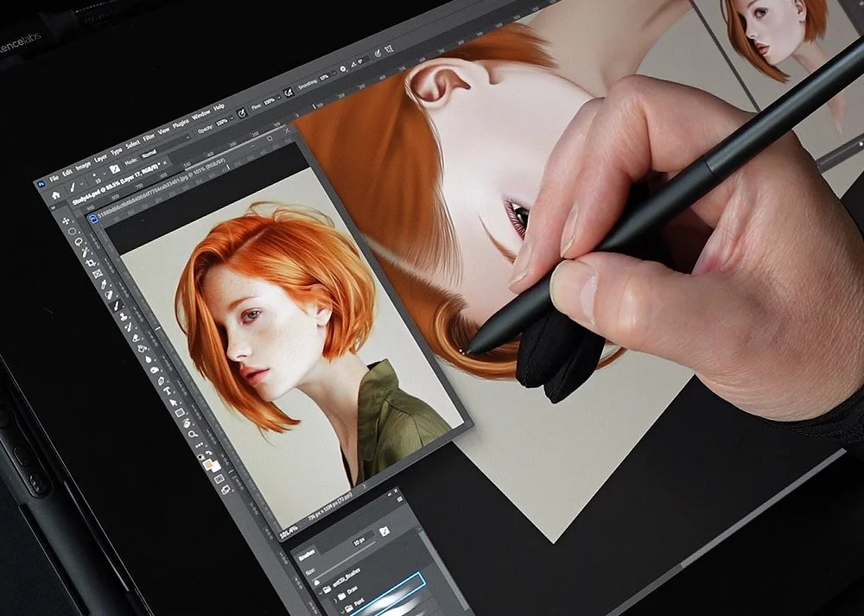The width and height of the screenshot is (864, 616).
Task: Select the Blur tool (droplet)
Action: [x=149, y=359]
